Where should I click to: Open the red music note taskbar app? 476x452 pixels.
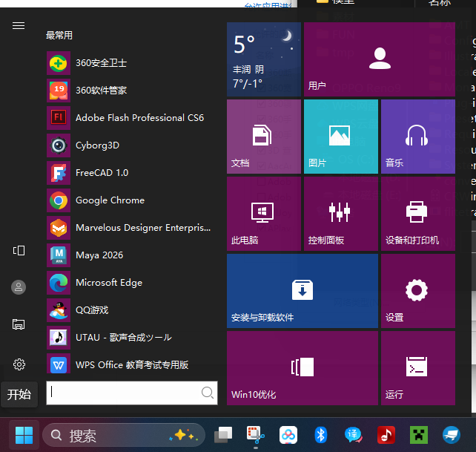click(x=386, y=435)
